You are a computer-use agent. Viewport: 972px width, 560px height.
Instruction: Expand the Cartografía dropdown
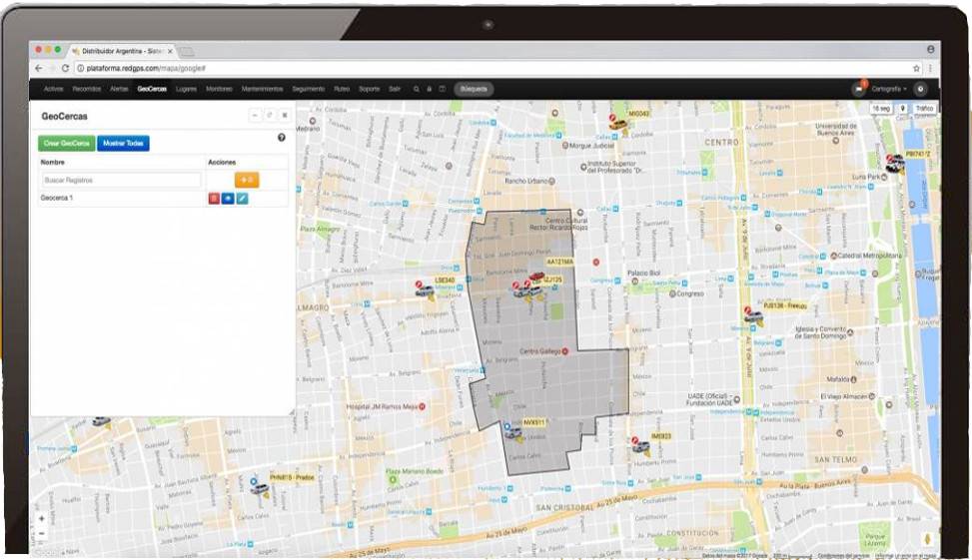(x=888, y=89)
